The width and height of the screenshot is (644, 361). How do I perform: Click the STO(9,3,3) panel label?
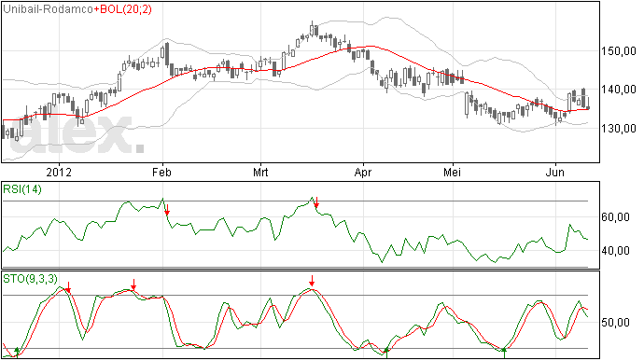31,279
